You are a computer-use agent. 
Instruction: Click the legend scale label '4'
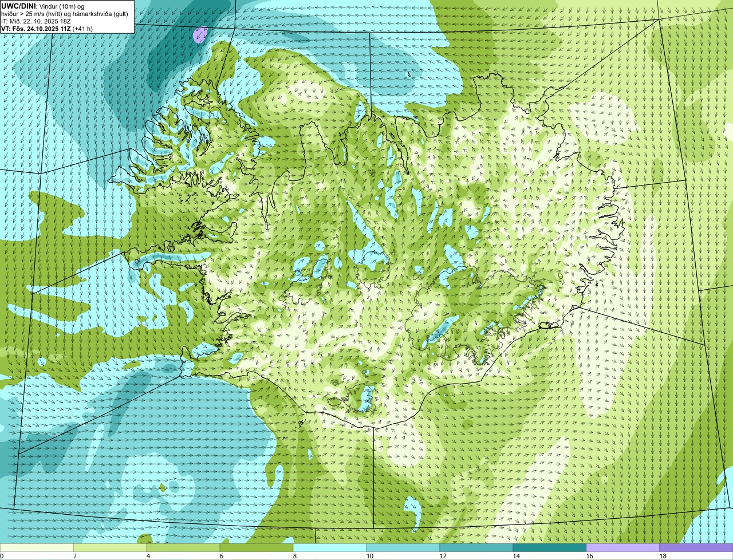148,556
